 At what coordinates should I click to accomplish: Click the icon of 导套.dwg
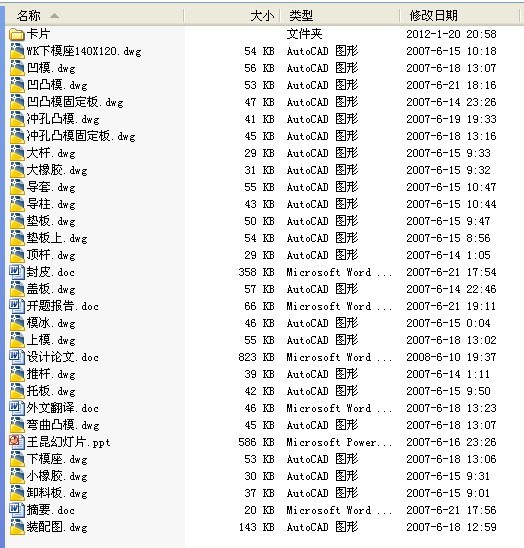tap(17, 187)
